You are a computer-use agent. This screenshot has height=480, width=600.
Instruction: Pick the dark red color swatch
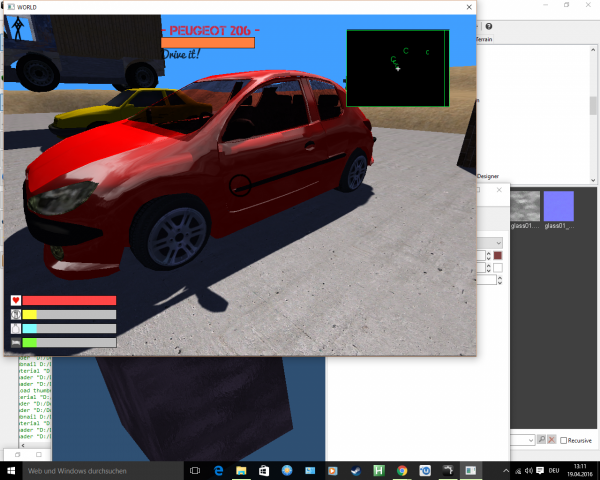tap(498, 256)
